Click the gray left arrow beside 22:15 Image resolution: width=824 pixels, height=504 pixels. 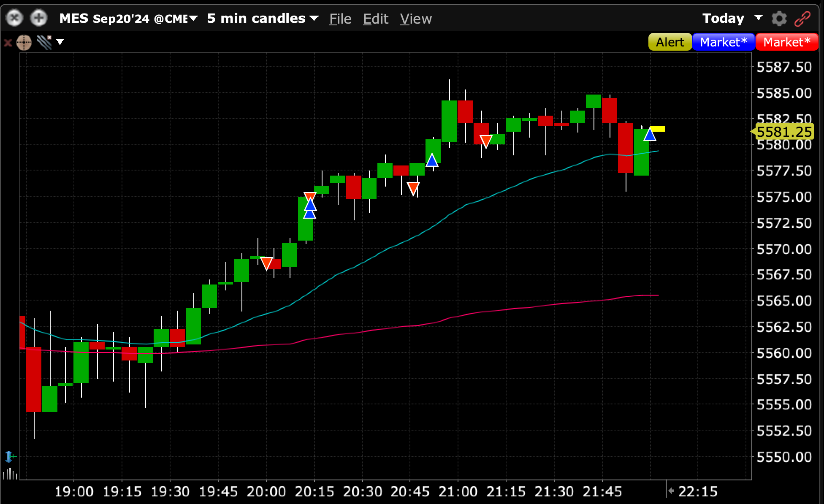(x=671, y=490)
